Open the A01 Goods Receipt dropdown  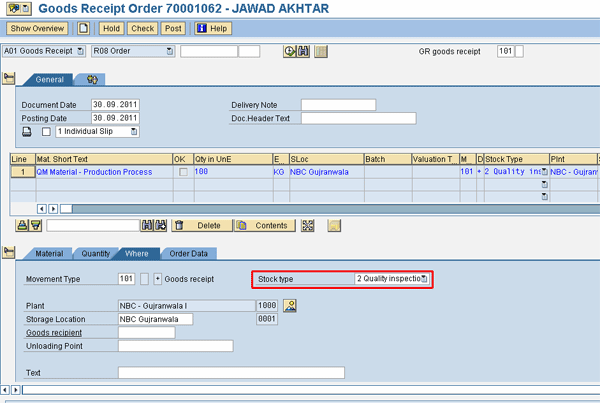pos(82,51)
